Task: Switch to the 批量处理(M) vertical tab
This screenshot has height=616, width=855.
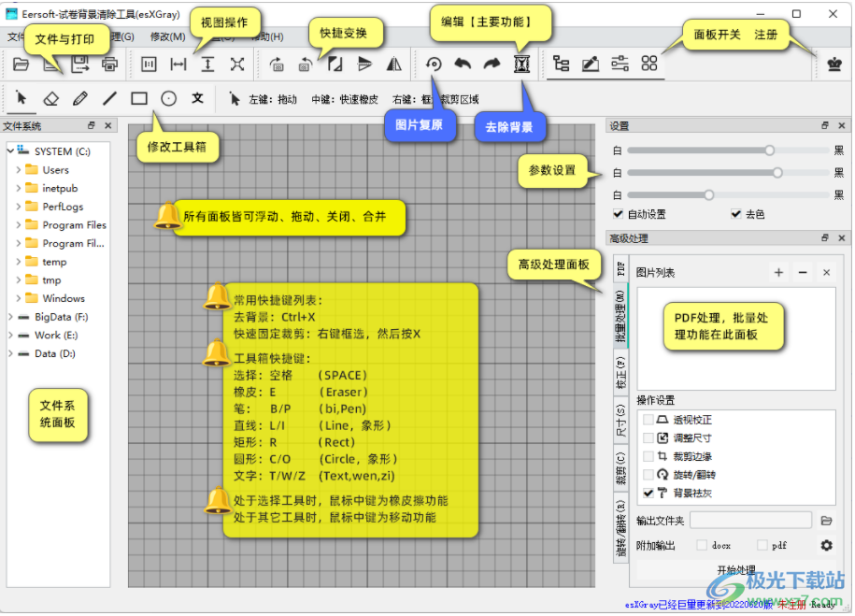Action: pyautogui.click(x=620, y=316)
